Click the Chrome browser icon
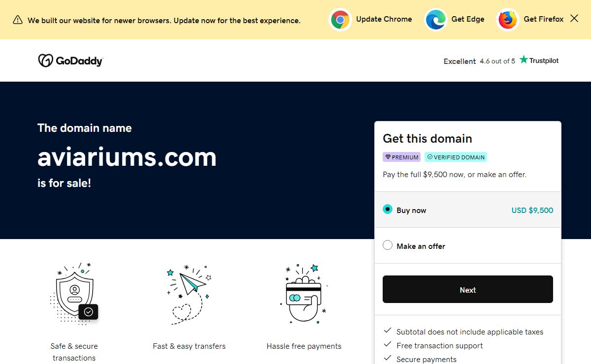The width and height of the screenshot is (591, 364). coord(340,20)
